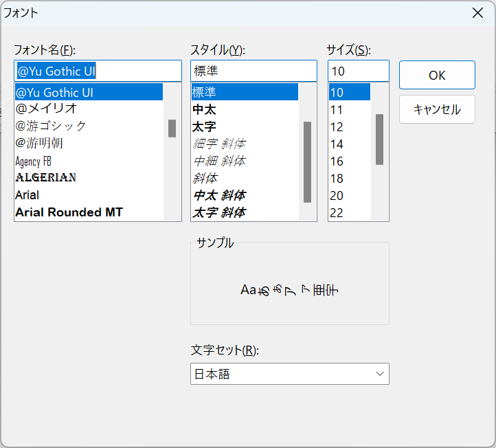Select size 14
The height and width of the screenshot is (448, 496).
350,144
